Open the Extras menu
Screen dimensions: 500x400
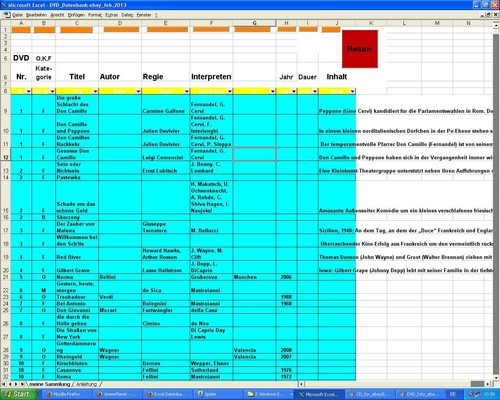(x=112, y=15)
